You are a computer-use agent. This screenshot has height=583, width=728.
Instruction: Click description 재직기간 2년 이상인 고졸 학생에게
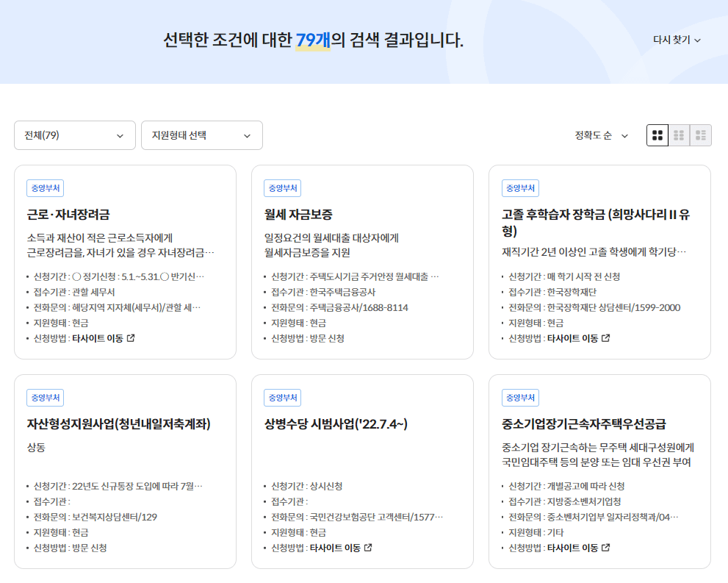coord(594,251)
